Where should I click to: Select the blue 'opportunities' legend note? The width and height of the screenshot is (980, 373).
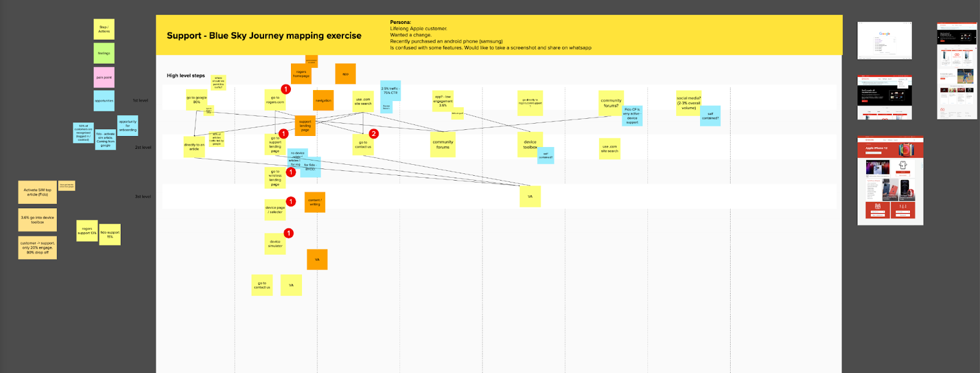point(104,101)
